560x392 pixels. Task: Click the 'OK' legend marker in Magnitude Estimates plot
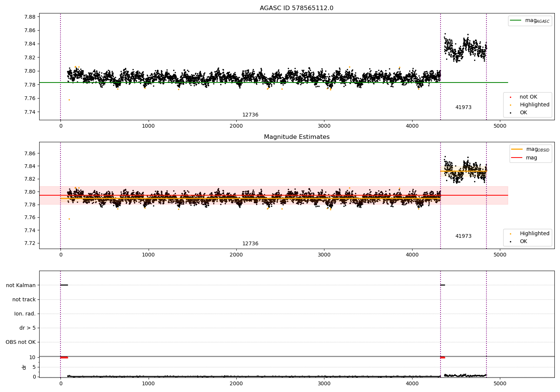[x=510, y=242]
